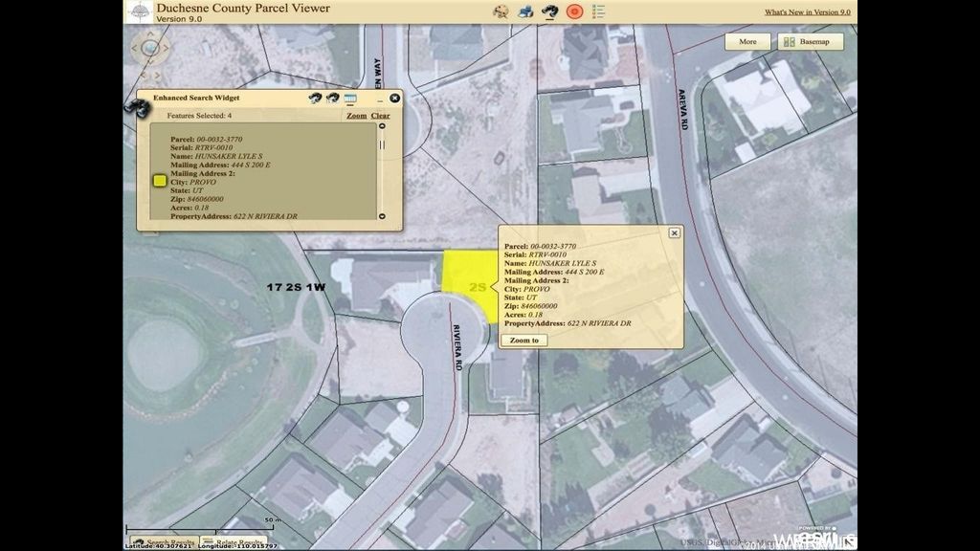Close the Enhanced Search Widget

(395, 99)
